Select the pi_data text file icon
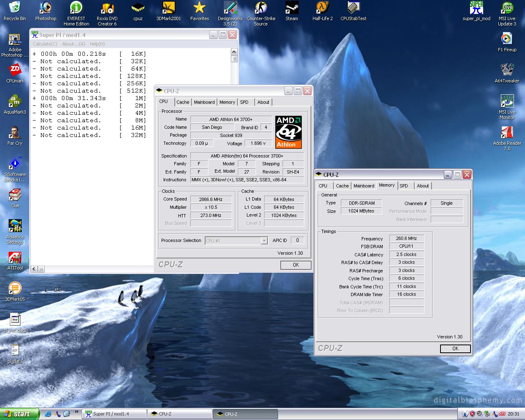The height and width of the screenshot is (420, 525). [15, 354]
